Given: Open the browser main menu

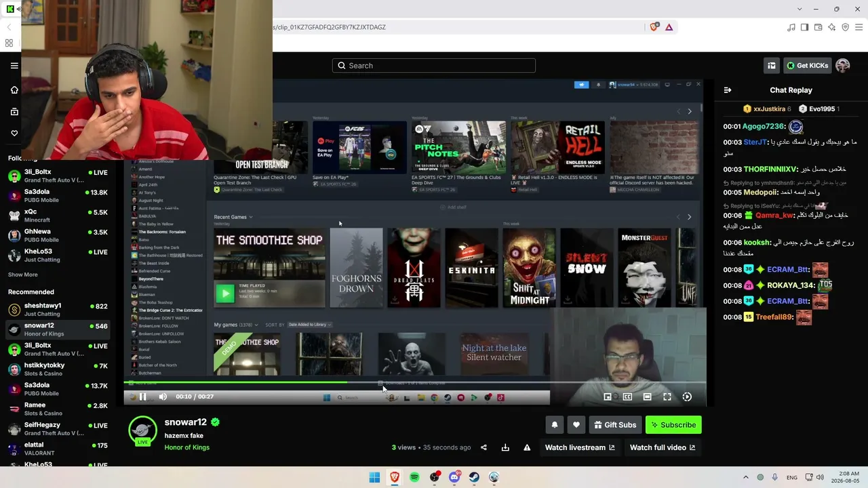Looking at the screenshot, I should [x=859, y=27].
